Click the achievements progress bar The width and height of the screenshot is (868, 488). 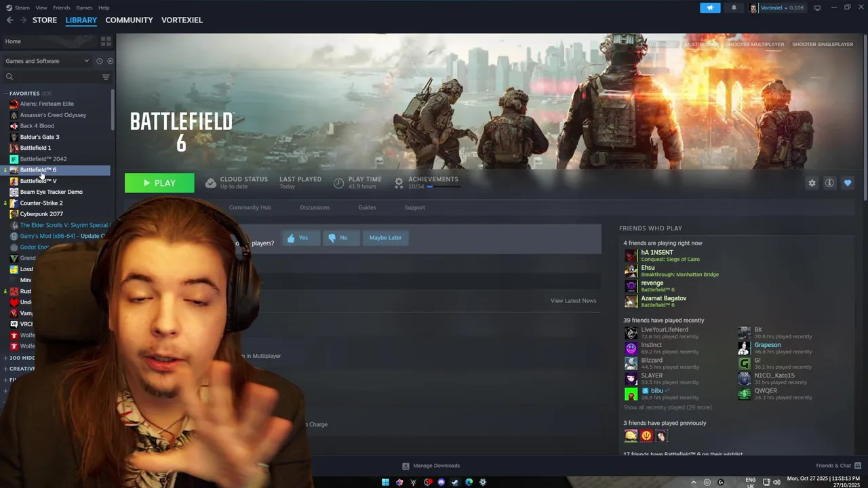click(x=444, y=186)
